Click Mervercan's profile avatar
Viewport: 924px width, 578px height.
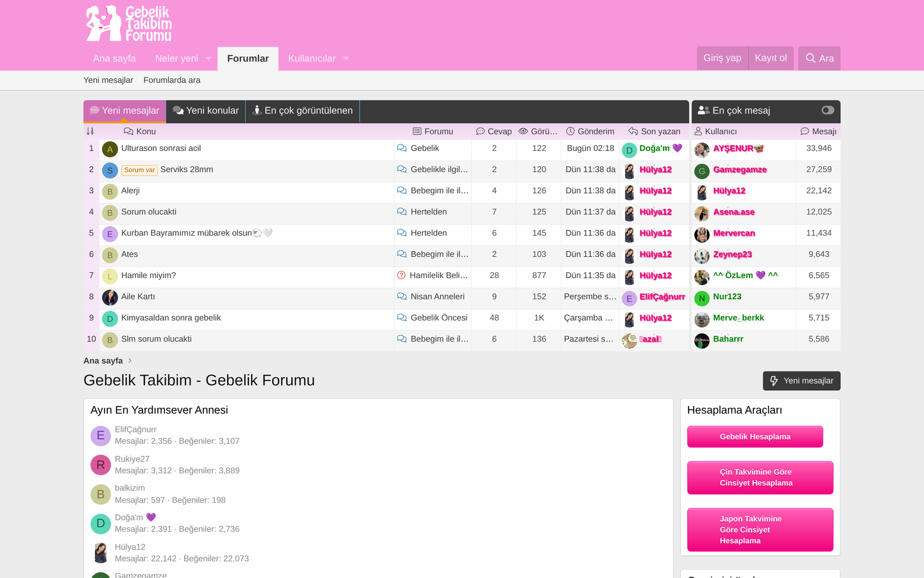(702, 235)
